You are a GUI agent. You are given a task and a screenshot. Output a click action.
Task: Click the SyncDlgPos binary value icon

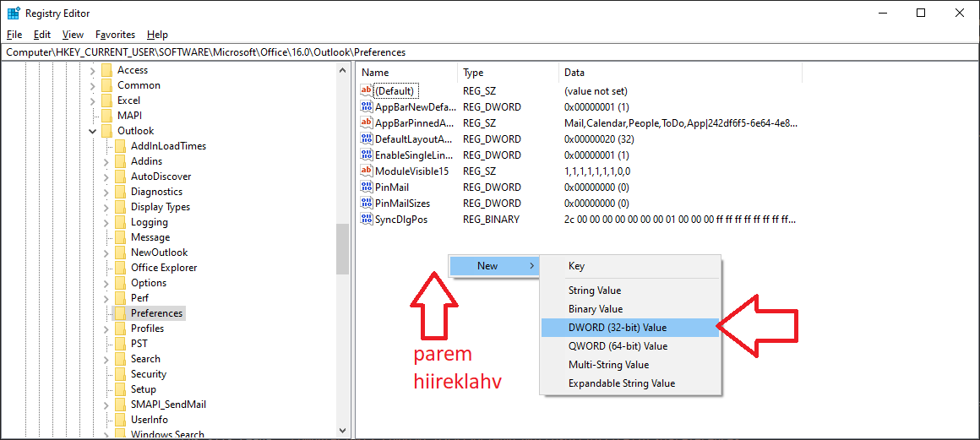click(367, 219)
